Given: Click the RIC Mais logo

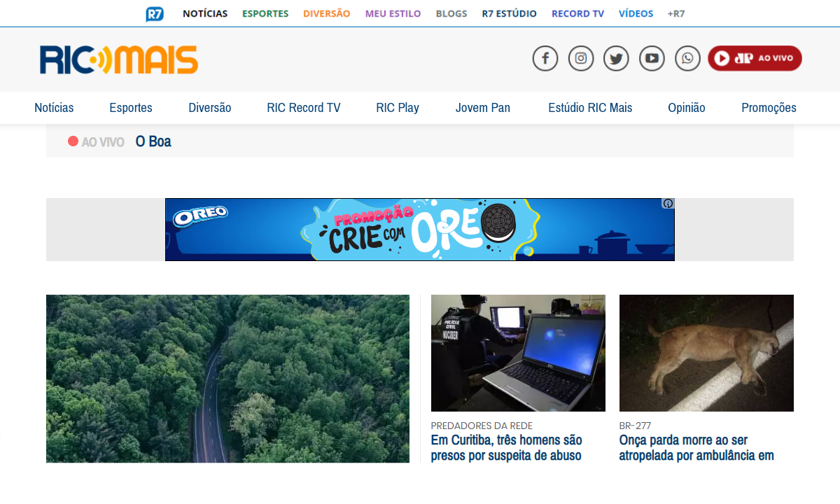Looking at the screenshot, I should click(119, 59).
